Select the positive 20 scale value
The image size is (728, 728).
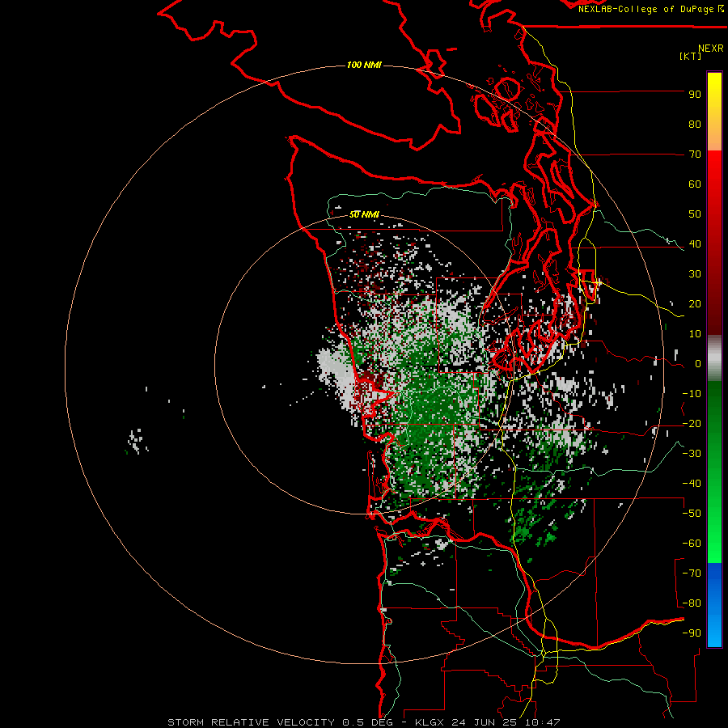pos(695,304)
